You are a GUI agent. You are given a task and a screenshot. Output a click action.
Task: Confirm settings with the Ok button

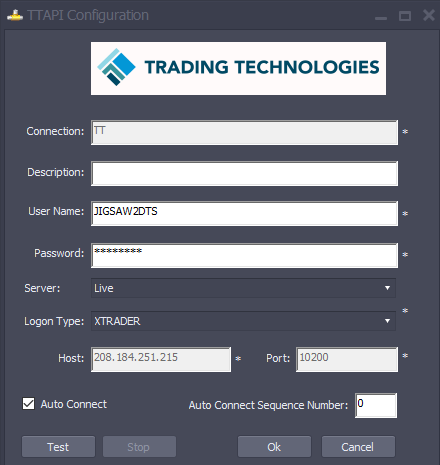pos(274,447)
